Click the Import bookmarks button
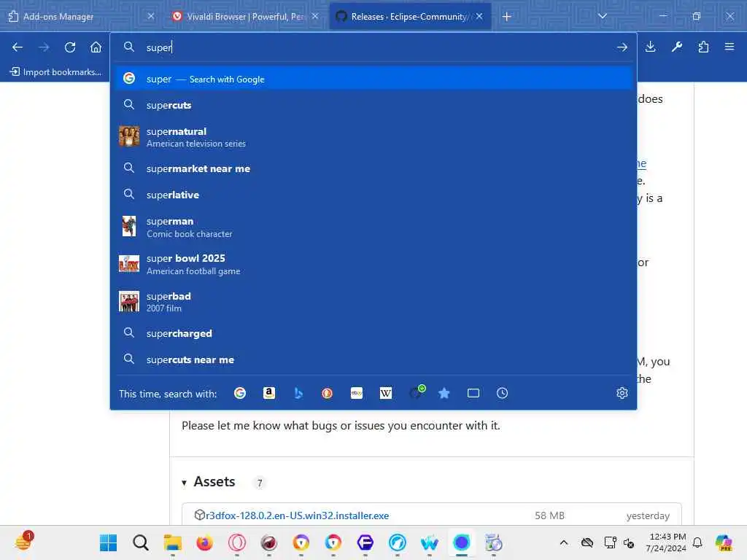 coord(55,72)
